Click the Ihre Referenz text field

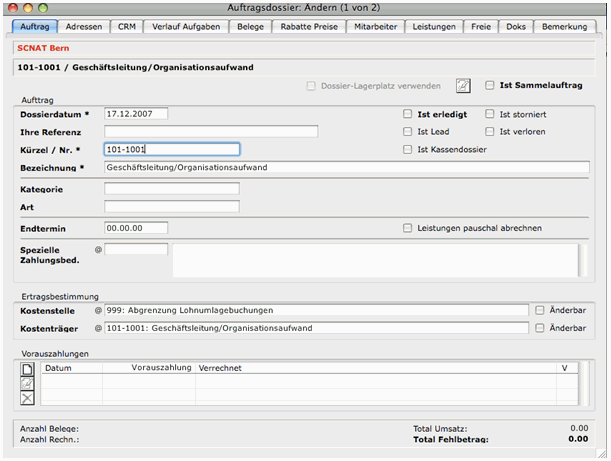(211, 131)
